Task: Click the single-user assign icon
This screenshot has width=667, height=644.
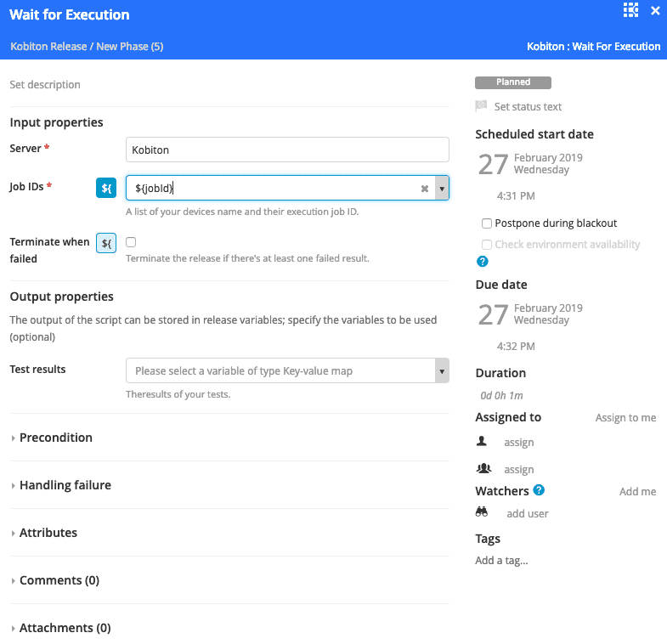Action: pos(482,442)
